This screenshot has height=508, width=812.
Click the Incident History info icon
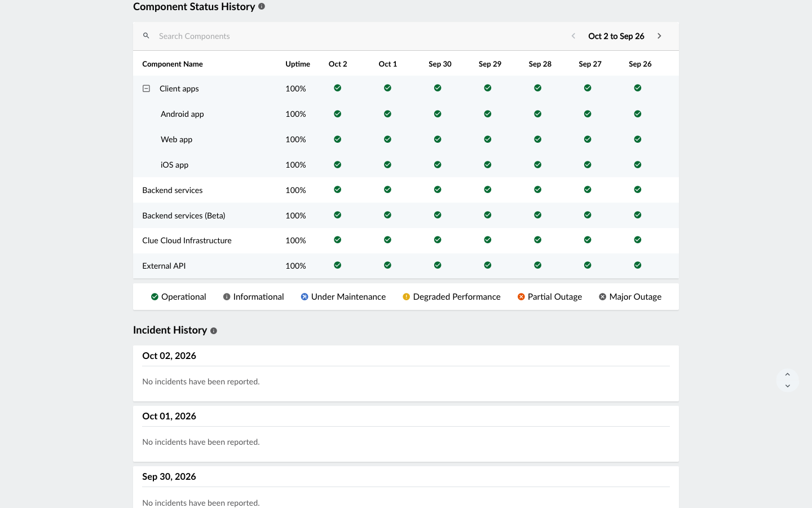(x=214, y=331)
